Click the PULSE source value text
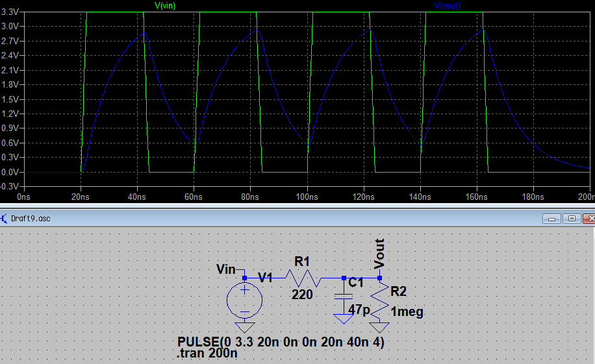The image size is (595, 364). click(281, 342)
